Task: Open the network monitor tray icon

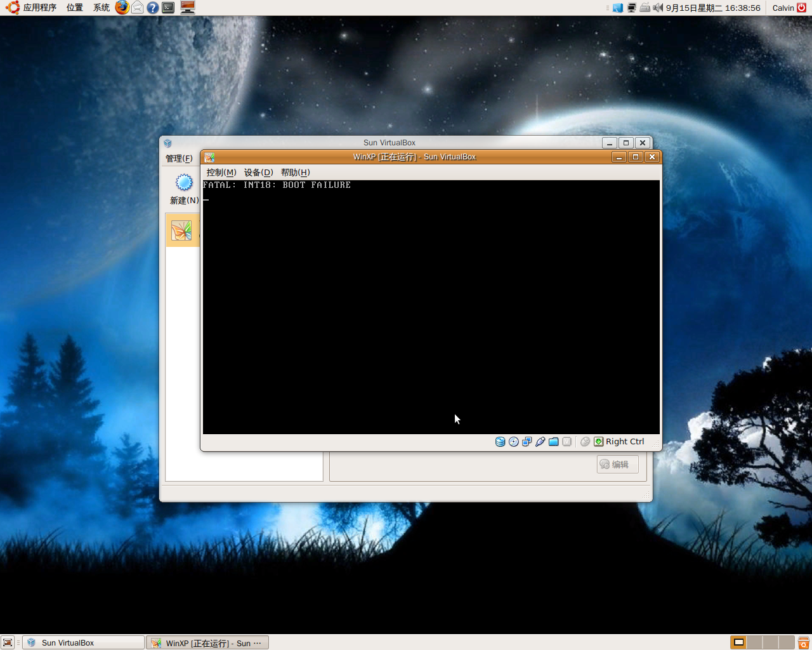Action: 632,8
